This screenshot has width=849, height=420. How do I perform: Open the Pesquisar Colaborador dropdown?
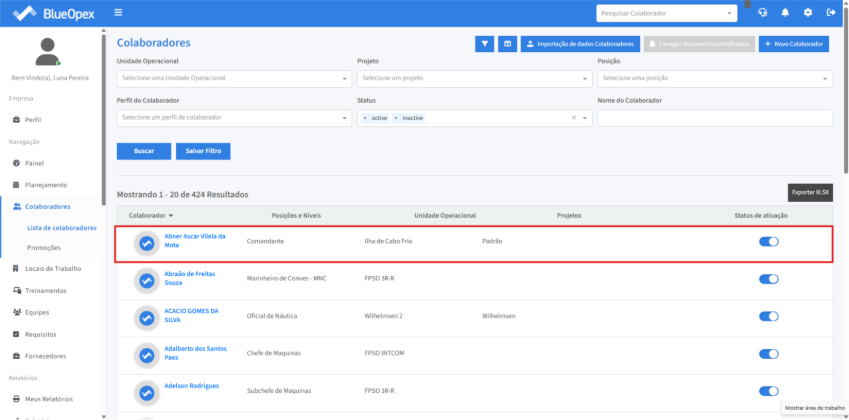pos(667,14)
